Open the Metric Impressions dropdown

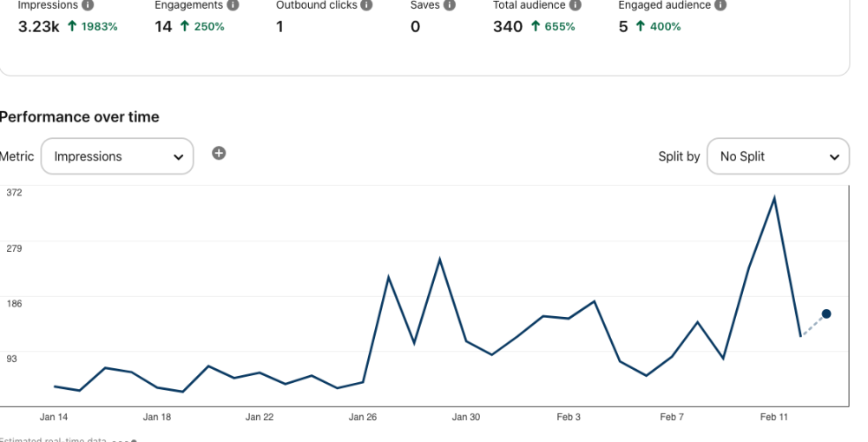point(117,156)
